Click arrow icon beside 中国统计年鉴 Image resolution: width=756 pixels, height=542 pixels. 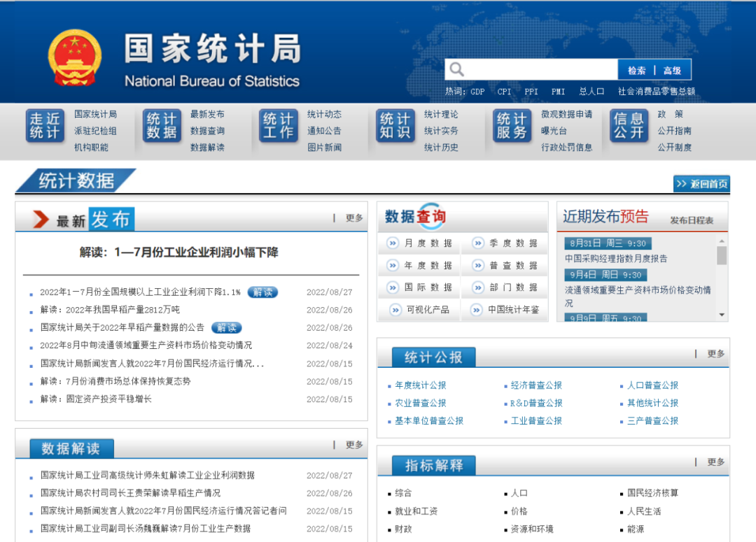point(477,309)
